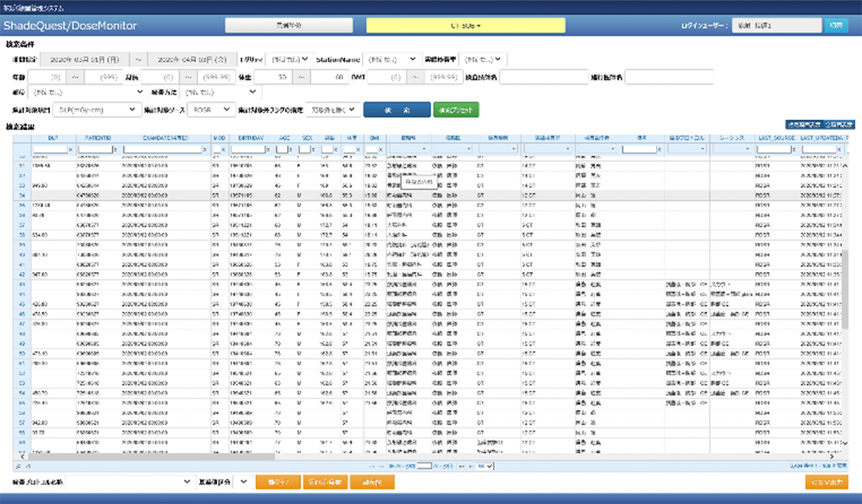The height and width of the screenshot is (504, 862).
Task: Open the DLP(mGy·cm) aggregation item dropdown
Action: click(97, 109)
